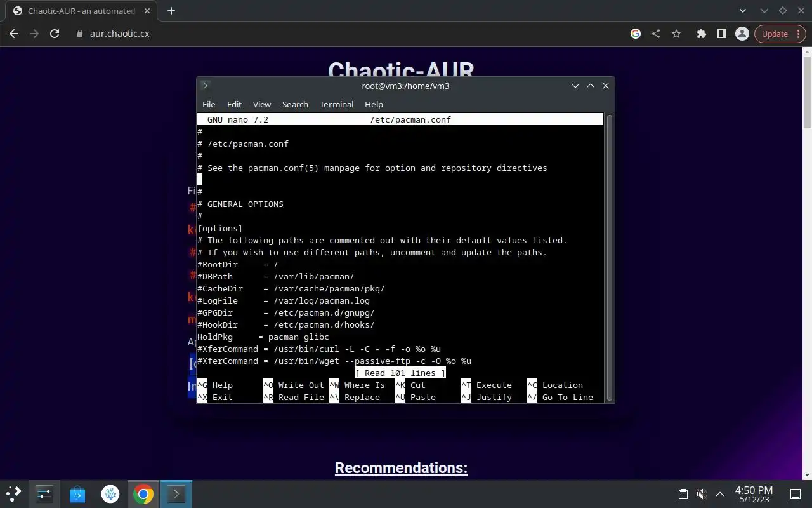Click the wget XferCommand line

click(334, 361)
